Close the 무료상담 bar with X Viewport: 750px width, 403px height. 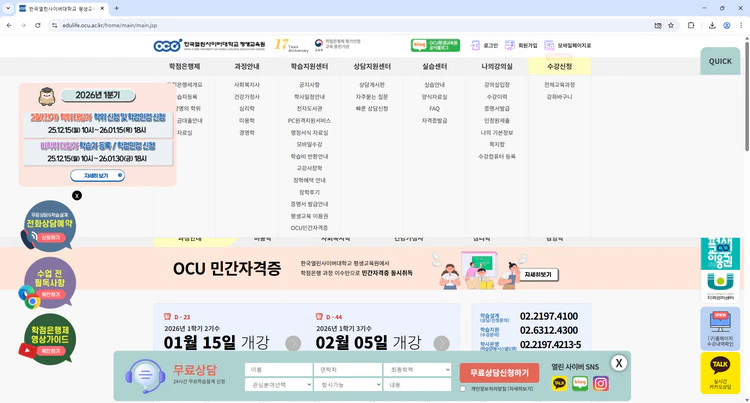click(x=619, y=363)
